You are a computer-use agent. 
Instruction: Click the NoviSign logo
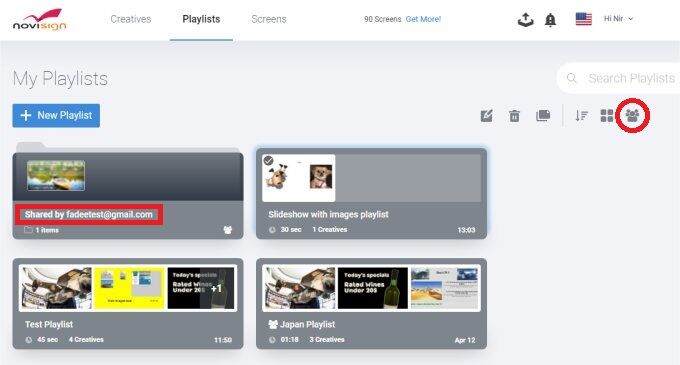[39, 20]
